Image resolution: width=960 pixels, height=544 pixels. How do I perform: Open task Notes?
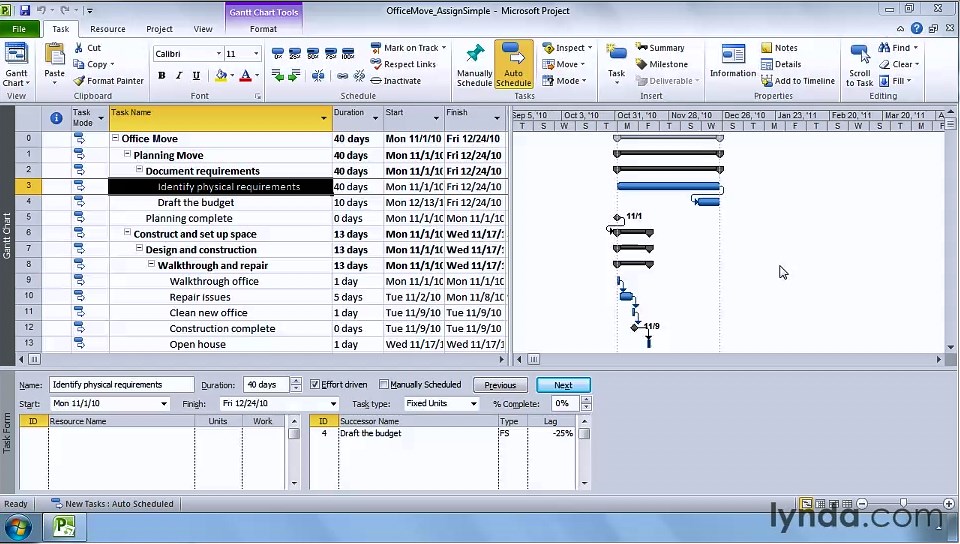coord(779,48)
